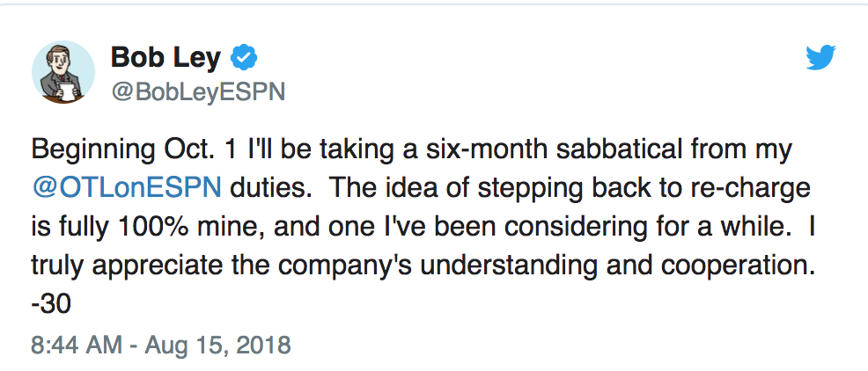Open the Bob Ley display name

coord(166,57)
